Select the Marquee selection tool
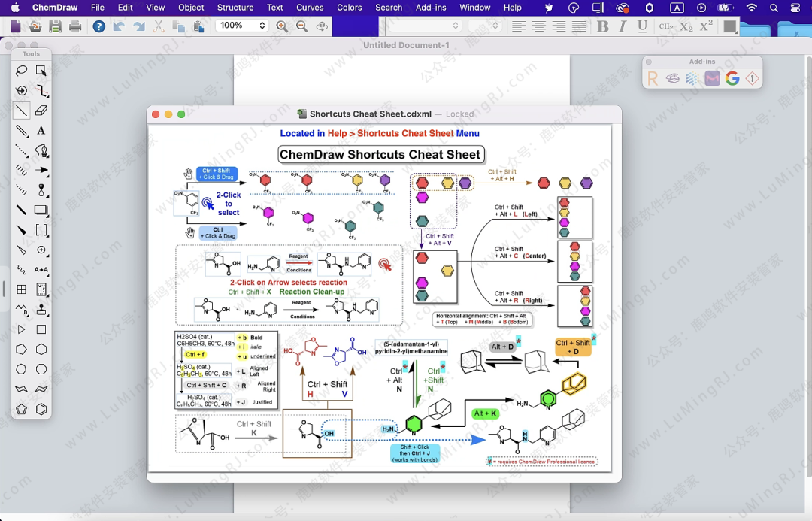This screenshot has height=521, width=812. pos(41,71)
